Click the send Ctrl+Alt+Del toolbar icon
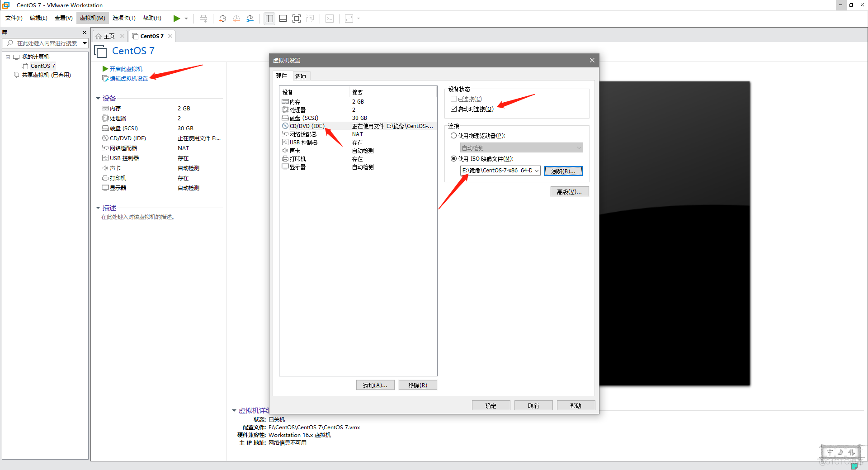This screenshot has width=868, height=470. coord(203,19)
